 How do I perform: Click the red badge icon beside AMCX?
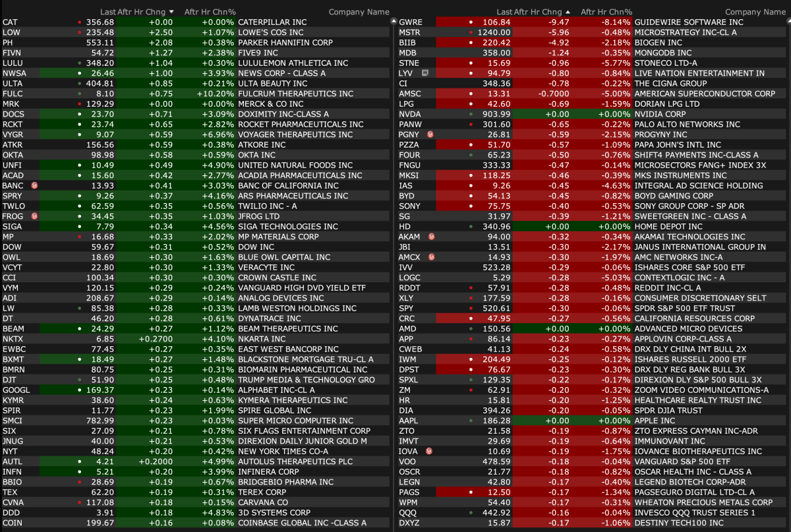click(432, 256)
